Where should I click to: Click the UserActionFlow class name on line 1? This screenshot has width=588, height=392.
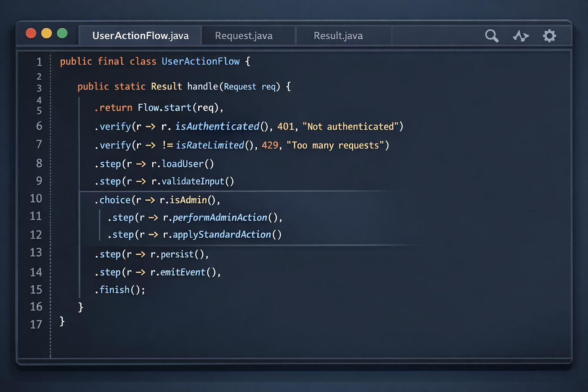pyautogui.click(x=201, y=62)
